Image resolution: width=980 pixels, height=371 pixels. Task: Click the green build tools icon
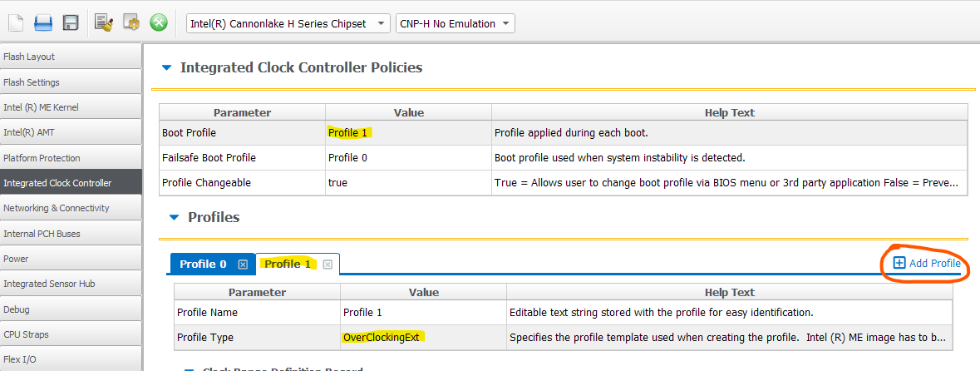pos(158,23)
